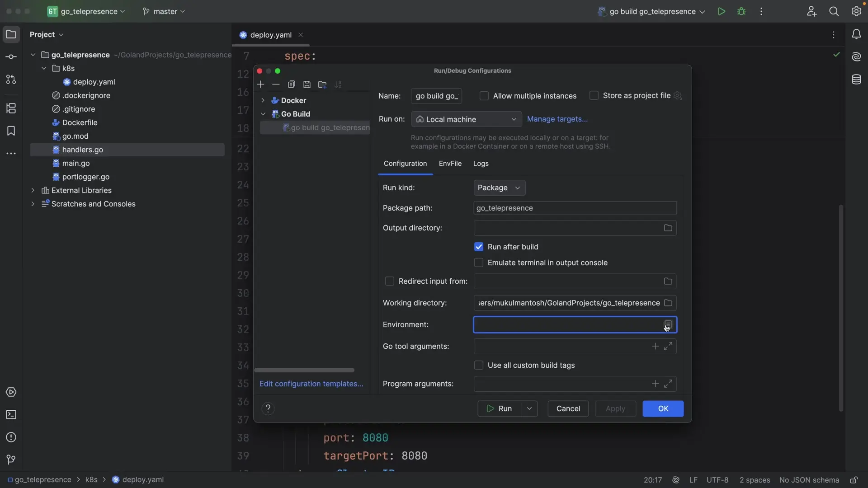
Task: Uncheck Run after build
Action: [x=479, y=247]
